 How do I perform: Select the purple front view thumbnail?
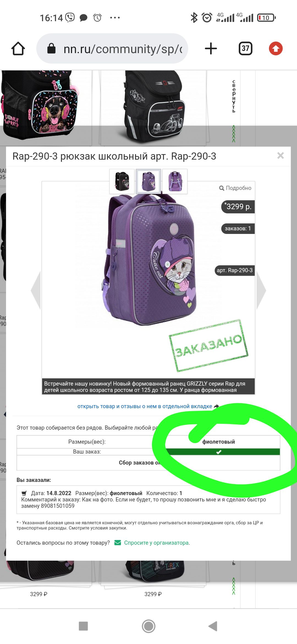[x=148, y=181]
